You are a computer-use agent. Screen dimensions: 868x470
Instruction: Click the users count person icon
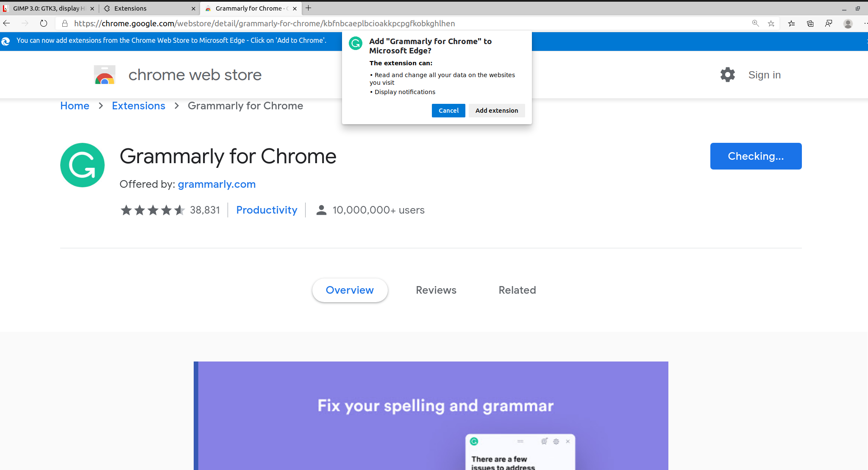pos(321,210)
